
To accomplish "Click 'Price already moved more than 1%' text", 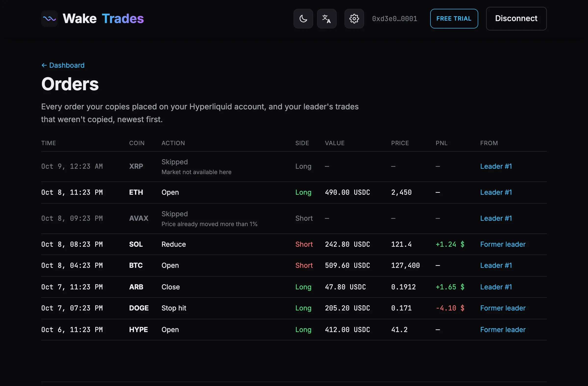I will [209, 224].
